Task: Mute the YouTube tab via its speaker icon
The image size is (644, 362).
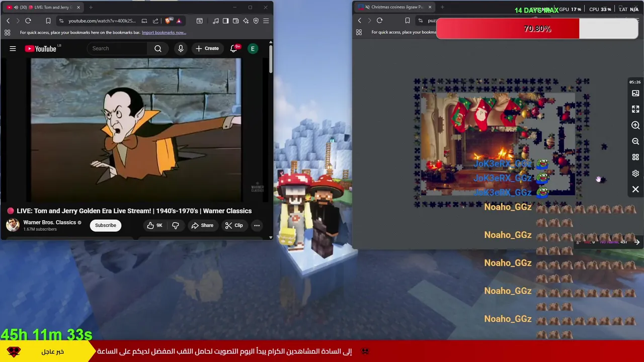Action: pyautogui.click(x=16, y=8)
